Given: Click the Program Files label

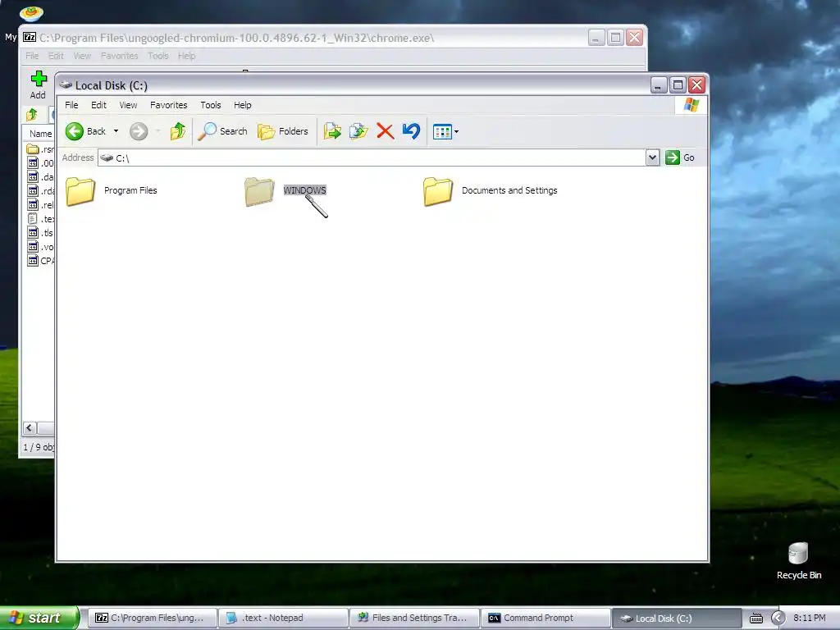Looking at the screenshot, I should 130,190.
